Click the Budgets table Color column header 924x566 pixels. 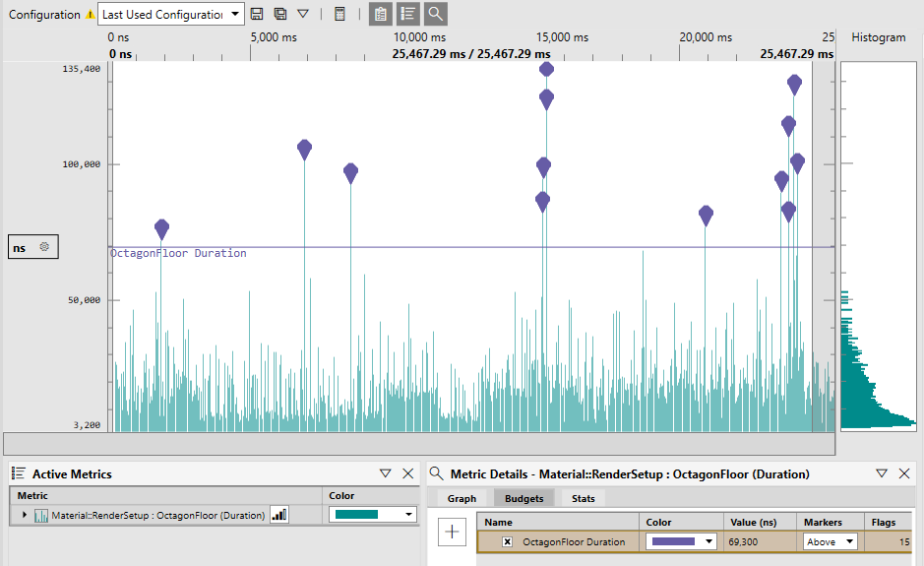[681, 523]
